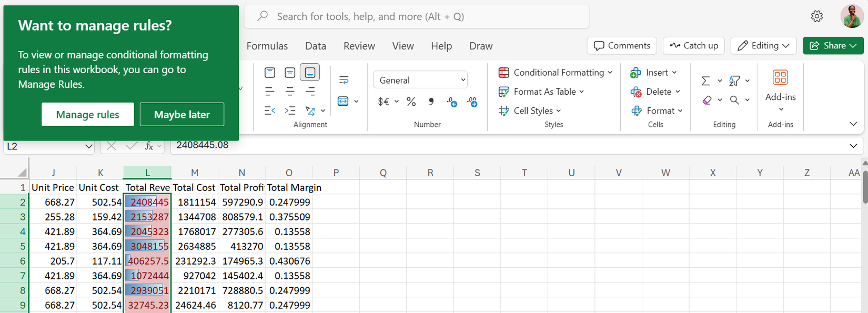Dismiss popup with Maybe later
Screen dimensions: 868x313
click(x=181, y=114)
